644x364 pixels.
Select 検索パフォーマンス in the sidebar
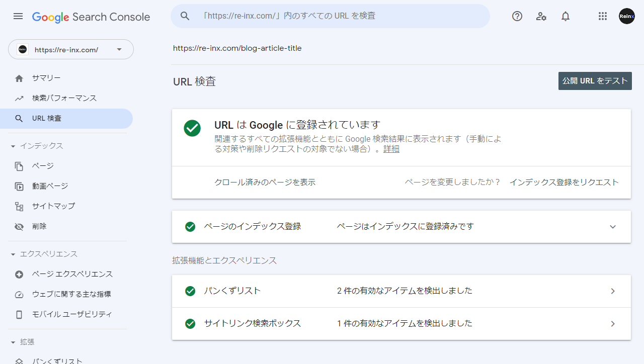(x=66, y=98)
